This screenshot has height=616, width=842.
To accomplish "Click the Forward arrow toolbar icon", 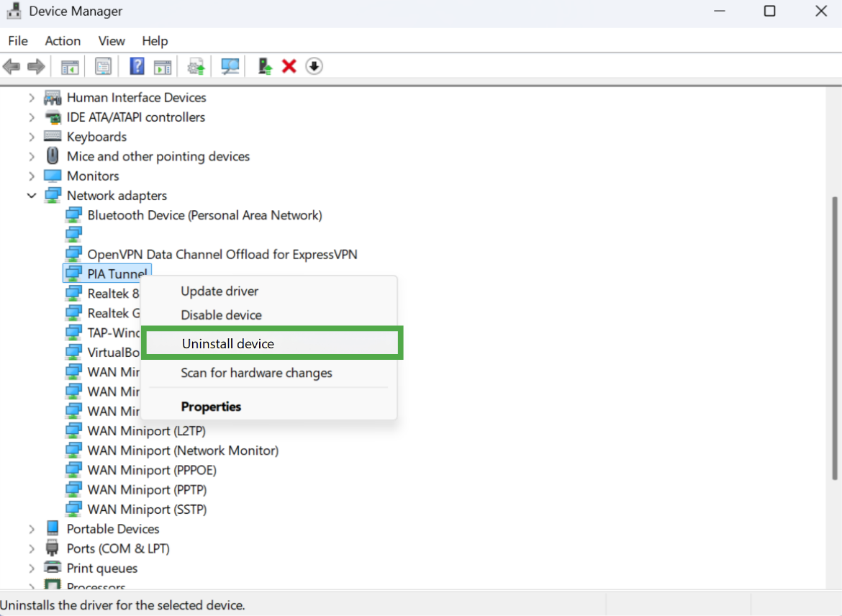I will 36,67.
